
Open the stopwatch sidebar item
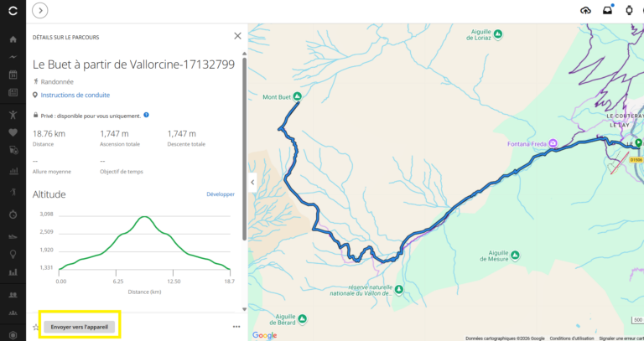coord(13,214)
